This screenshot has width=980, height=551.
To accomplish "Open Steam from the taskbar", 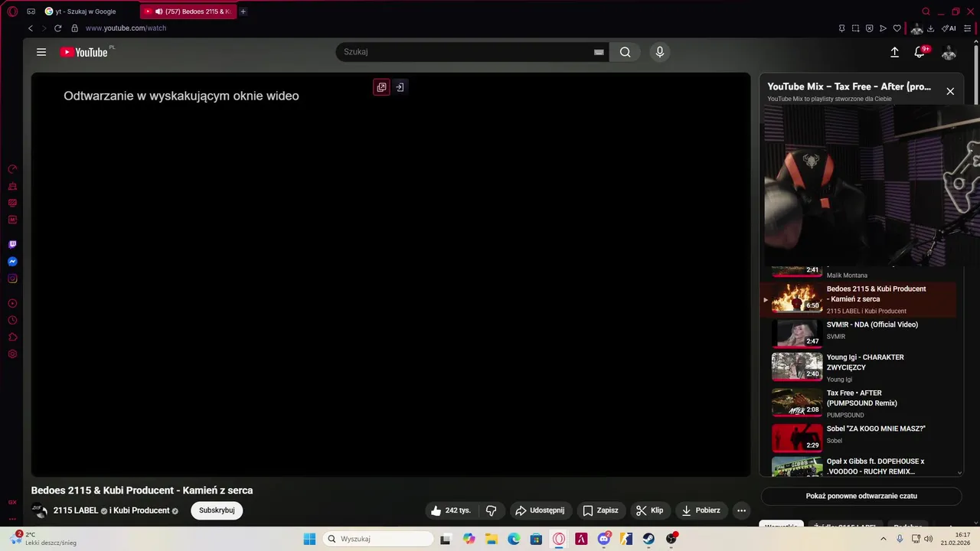I will click(648, 539).
